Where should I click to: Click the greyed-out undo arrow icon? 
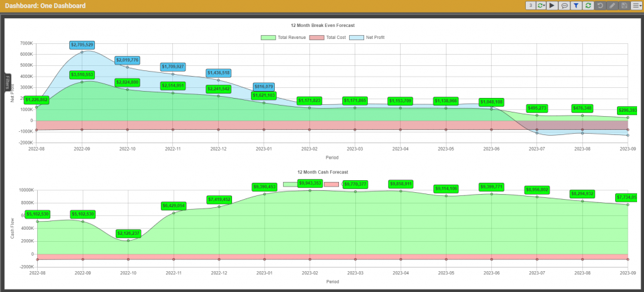coord(600,6)
